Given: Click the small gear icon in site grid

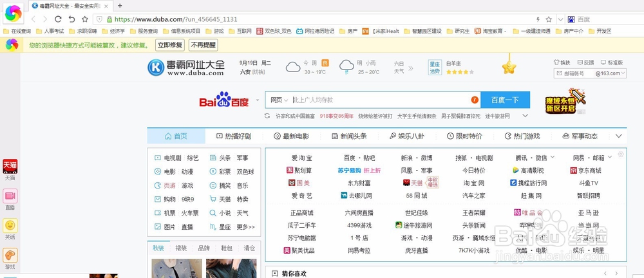Looking at the screenshot, I should click(x=621, y=154).
